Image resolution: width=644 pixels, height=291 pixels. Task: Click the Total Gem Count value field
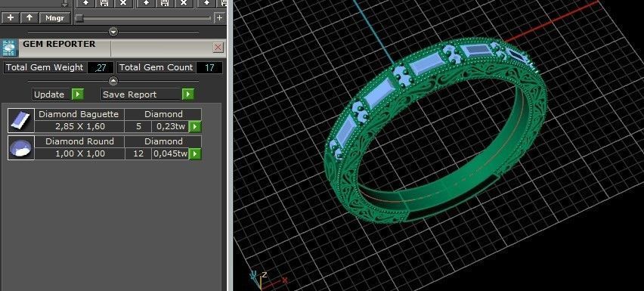point(209,68)
